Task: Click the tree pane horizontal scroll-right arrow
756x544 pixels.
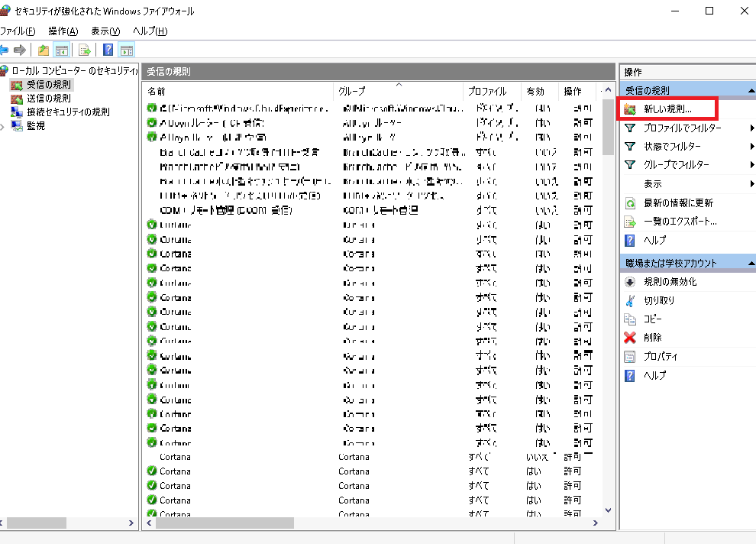Action: [131, 523]
